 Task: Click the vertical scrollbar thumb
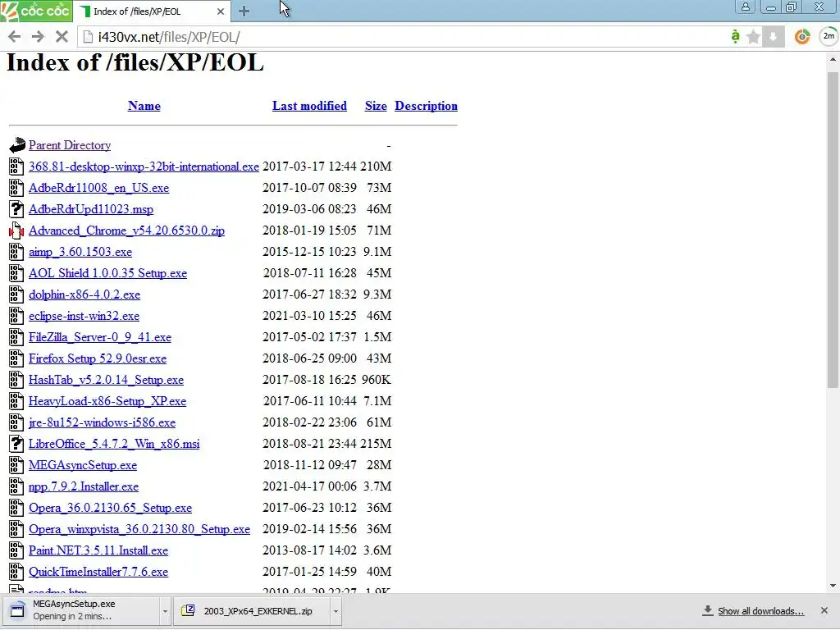(833, 230)
